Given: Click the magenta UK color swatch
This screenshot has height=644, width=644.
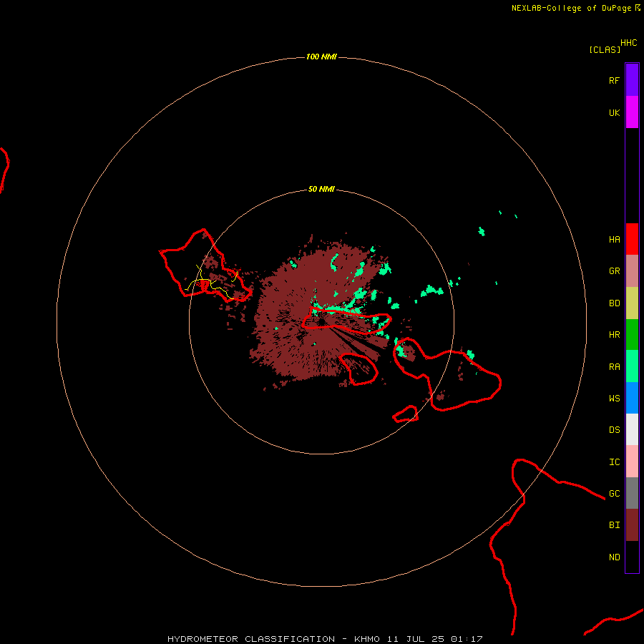Looking at the screenshot, I should pyautogui.click(x=632, y=112).
